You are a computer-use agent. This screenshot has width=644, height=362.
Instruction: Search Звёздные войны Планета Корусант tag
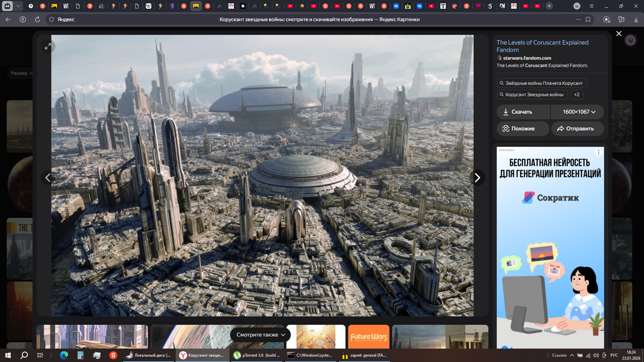click(541, 83)
